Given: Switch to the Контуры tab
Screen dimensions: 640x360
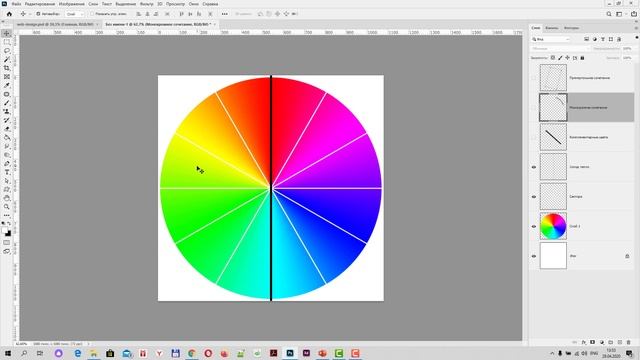Looking at the screenshot, I should pyautogui.click(x=571, y=28).
